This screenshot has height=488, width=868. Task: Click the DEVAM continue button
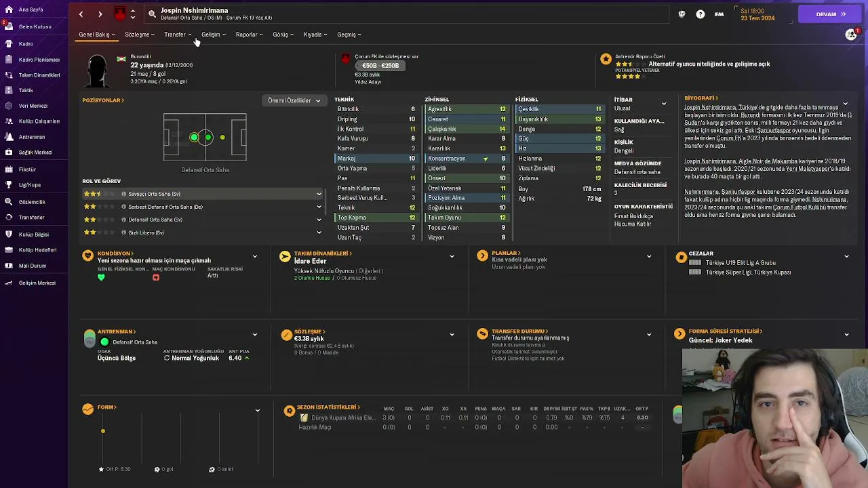tap(831, 14)
